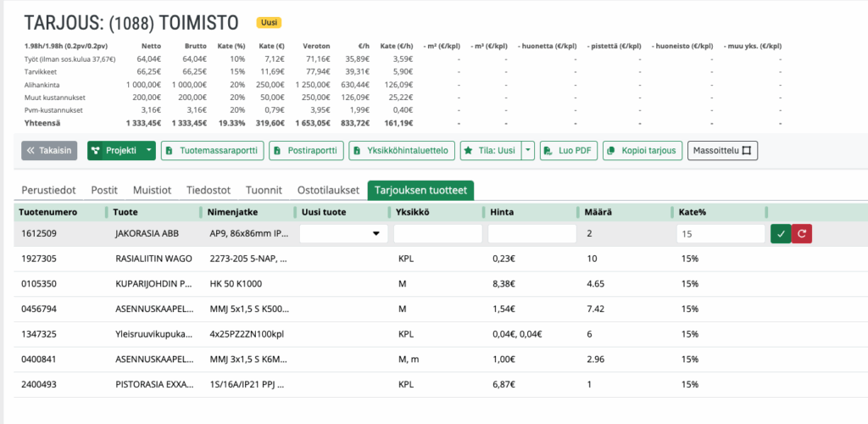This screenshot has height=424, width=868.
Task: Open Tuotemassaraportti report
Action: coord(212,151)
